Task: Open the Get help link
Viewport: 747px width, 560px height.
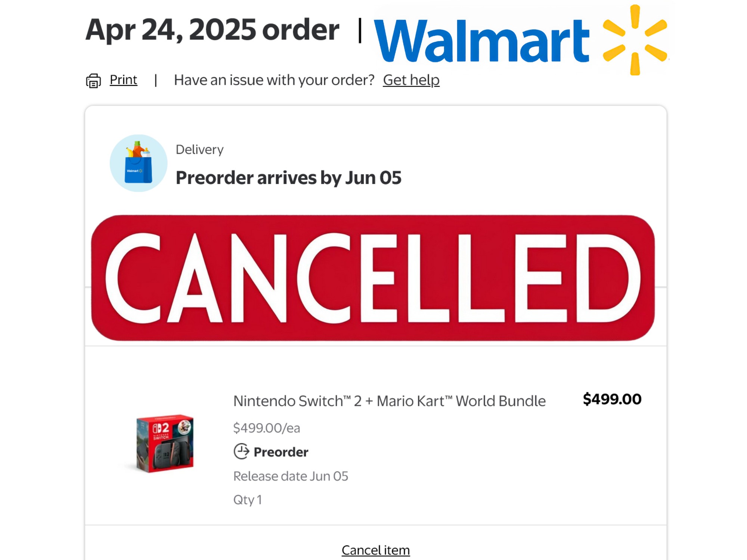Action: [411, 80]
